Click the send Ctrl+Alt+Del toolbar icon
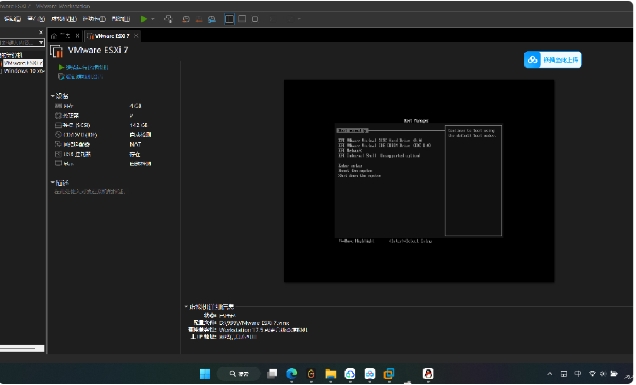Viewport: 636px width, 385px height. (168, 19)
